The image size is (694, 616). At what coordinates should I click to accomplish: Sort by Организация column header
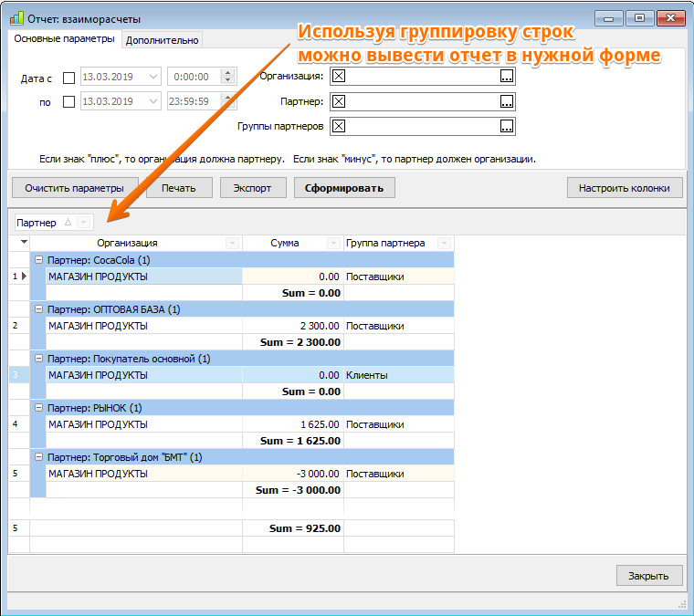click(128, 243)
